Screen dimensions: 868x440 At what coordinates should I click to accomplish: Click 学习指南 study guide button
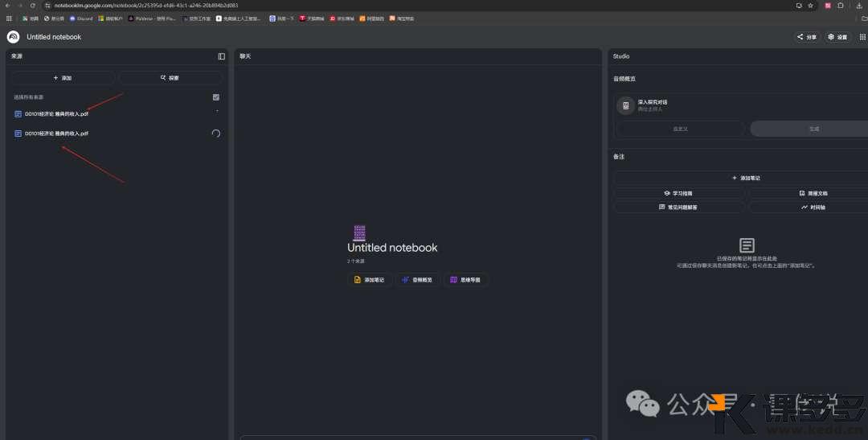click(678, 194)
